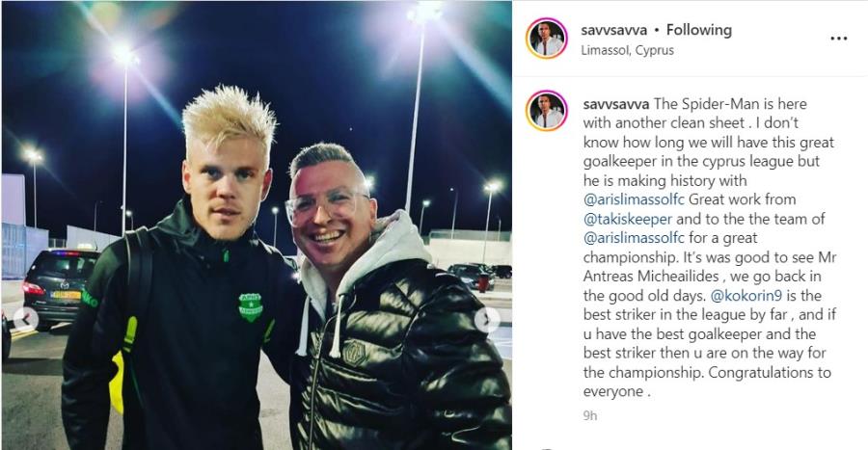Open the savvsavva username in the header
868x450 pixels.
[614, 30]
